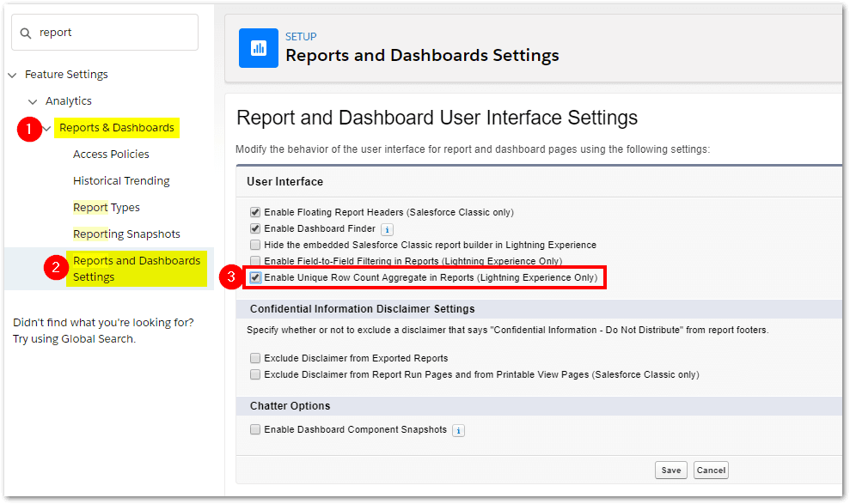Click the Confidential Information Disclaimer Settings heading
The image size is (850, 504).
pos(362,309)
